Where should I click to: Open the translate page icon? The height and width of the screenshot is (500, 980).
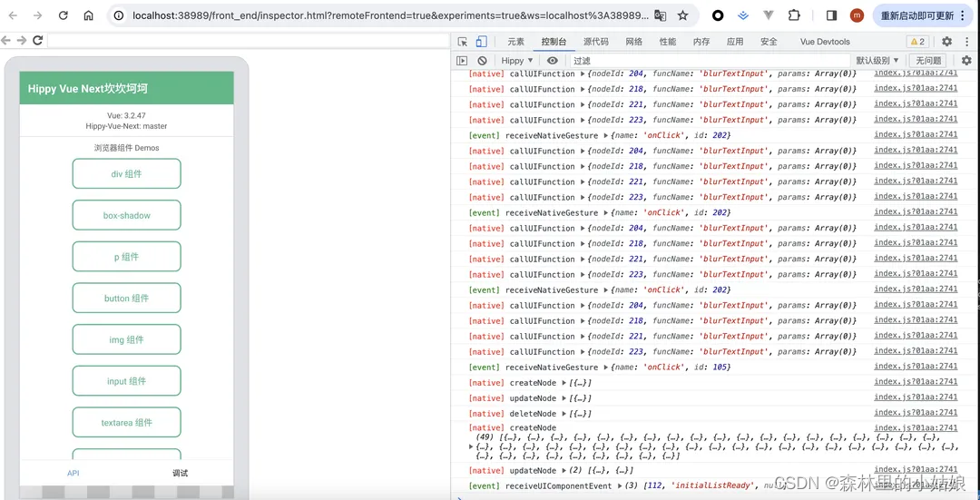(660, 15)
